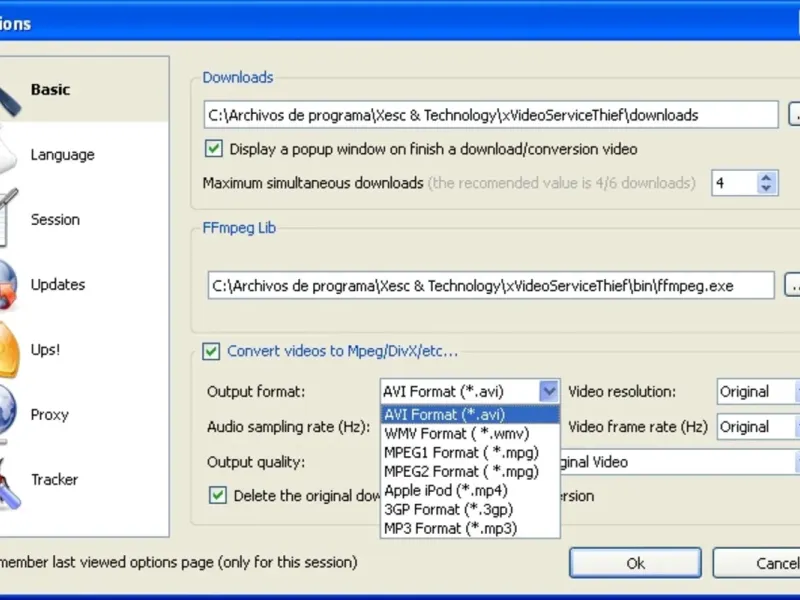Increase maximum simultaneous downloads value
800x600 pixels.
coord(766,177)
